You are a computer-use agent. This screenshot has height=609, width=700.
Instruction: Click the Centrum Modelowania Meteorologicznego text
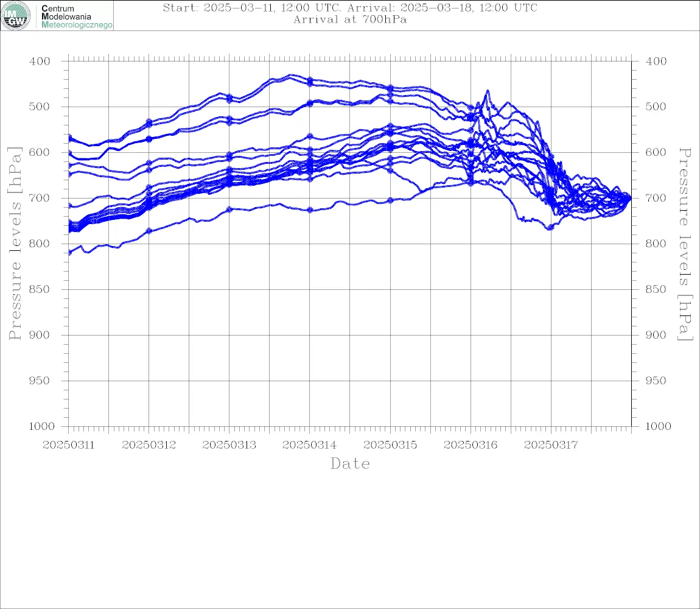76,16
